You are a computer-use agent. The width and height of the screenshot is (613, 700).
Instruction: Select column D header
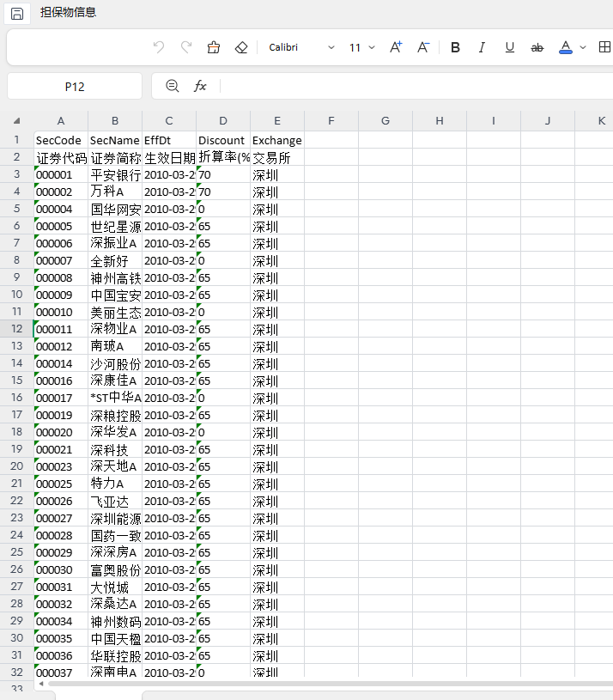pos(223,120)
